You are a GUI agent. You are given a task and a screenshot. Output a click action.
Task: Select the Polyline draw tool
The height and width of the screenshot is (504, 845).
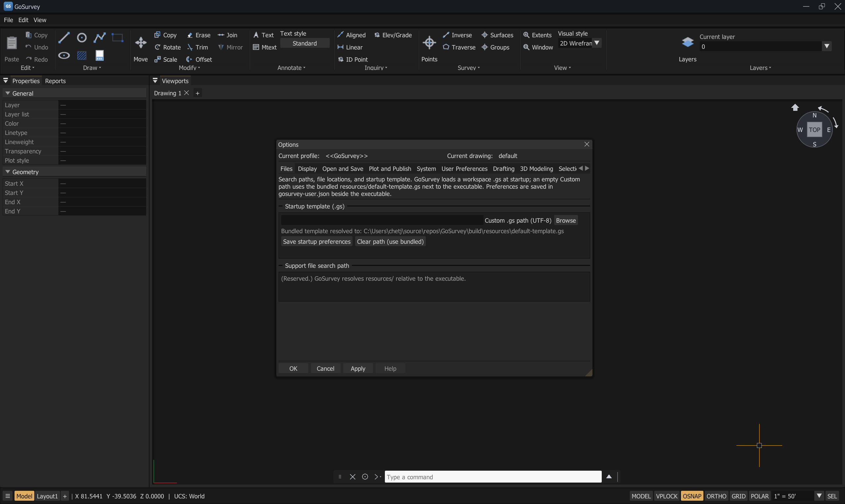(x=100, y=37)
